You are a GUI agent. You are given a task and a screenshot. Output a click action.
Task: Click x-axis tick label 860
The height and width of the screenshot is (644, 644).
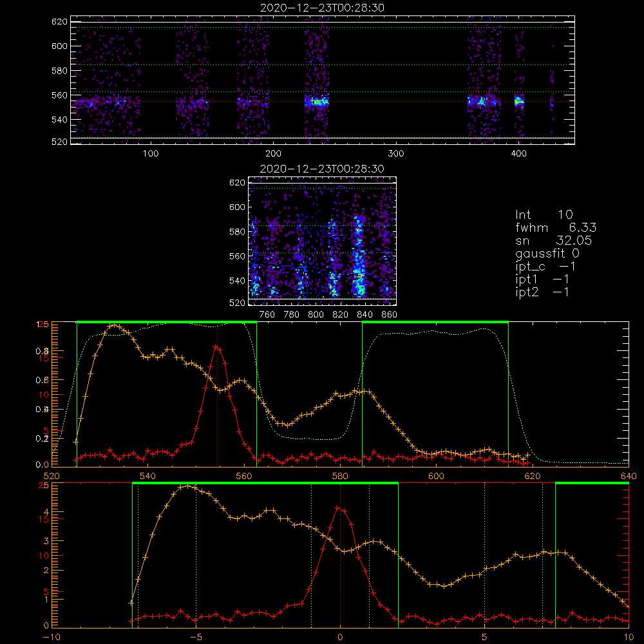coord(390,315)
